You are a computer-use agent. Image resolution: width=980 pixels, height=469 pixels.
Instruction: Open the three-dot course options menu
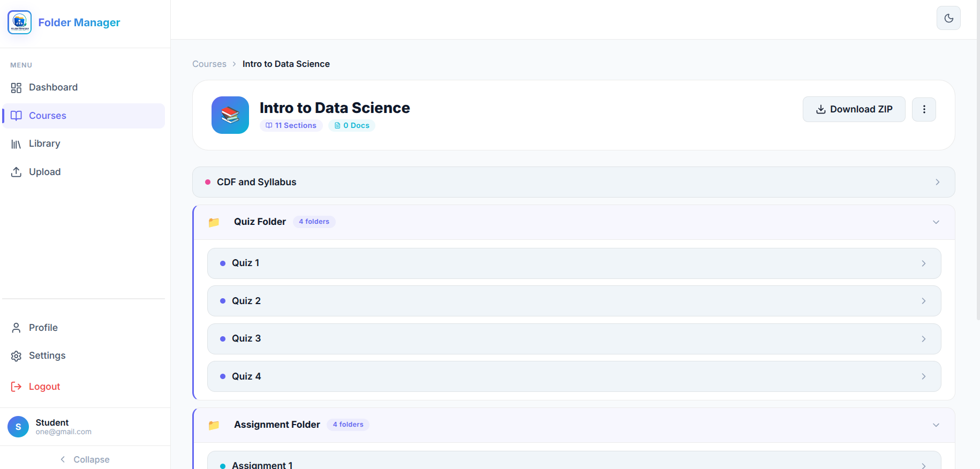point(924,109)
